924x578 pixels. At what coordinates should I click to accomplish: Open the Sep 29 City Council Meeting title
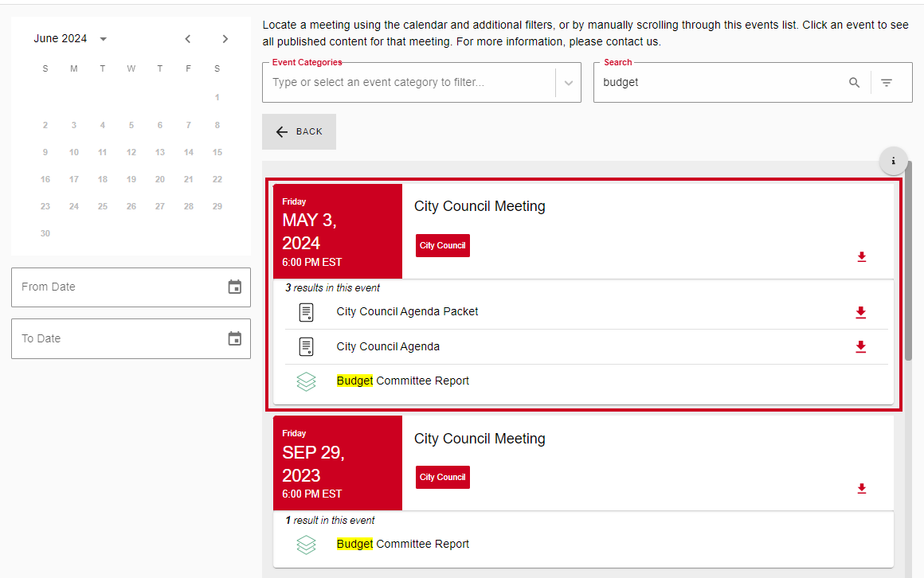(x=480, y=439)
